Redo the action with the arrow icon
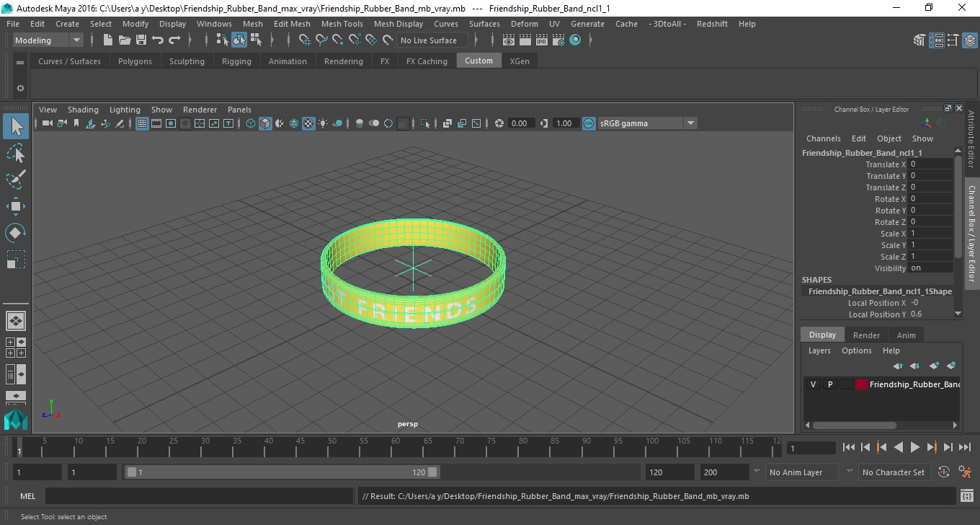Screen dimensions: 980x525 pyautogui.click(x=174, y=40)
